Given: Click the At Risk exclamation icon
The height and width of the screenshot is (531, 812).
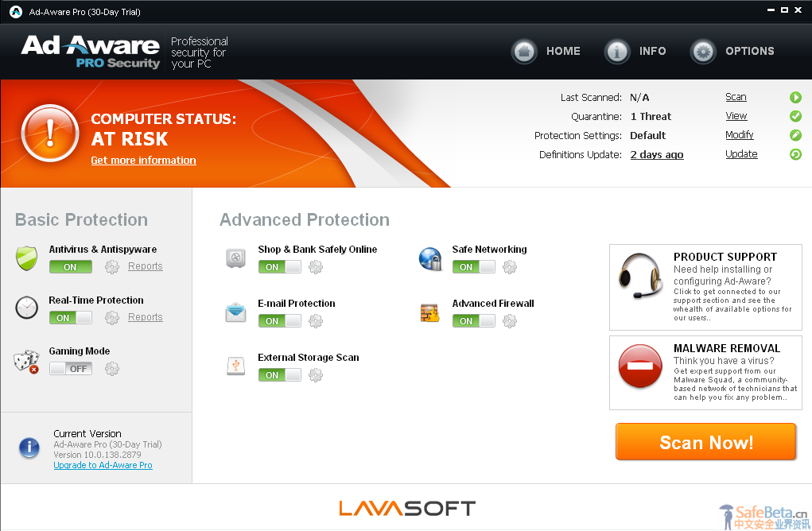Looking at the screenshot, I should (50, 133).
